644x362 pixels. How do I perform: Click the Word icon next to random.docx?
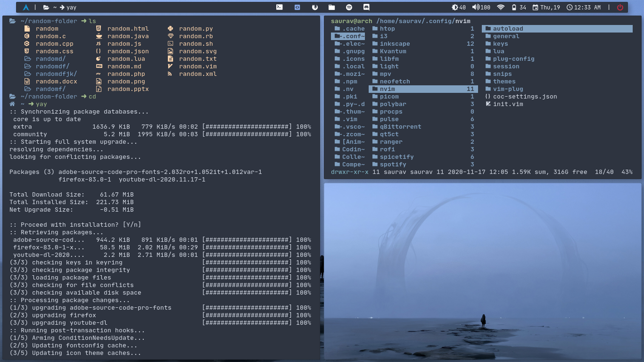tap(27, 82)
